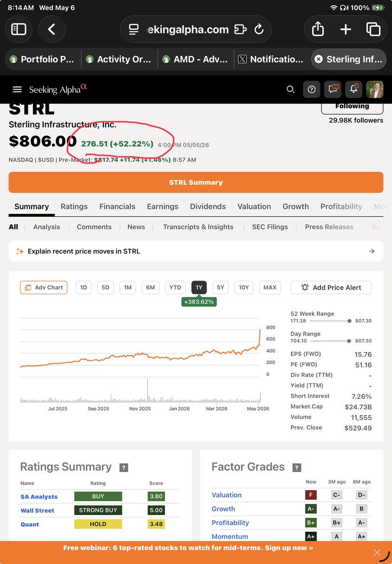The image size is (392, 564).
Task: Filter by Analysis
Action: [47, 227]
